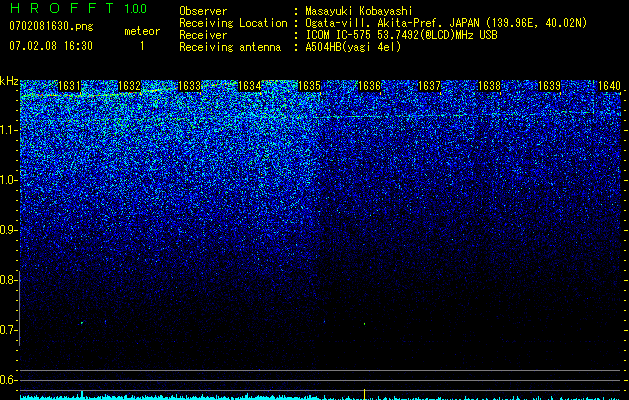
Task: Click the 1633 time marker
Action: point(189,86)
